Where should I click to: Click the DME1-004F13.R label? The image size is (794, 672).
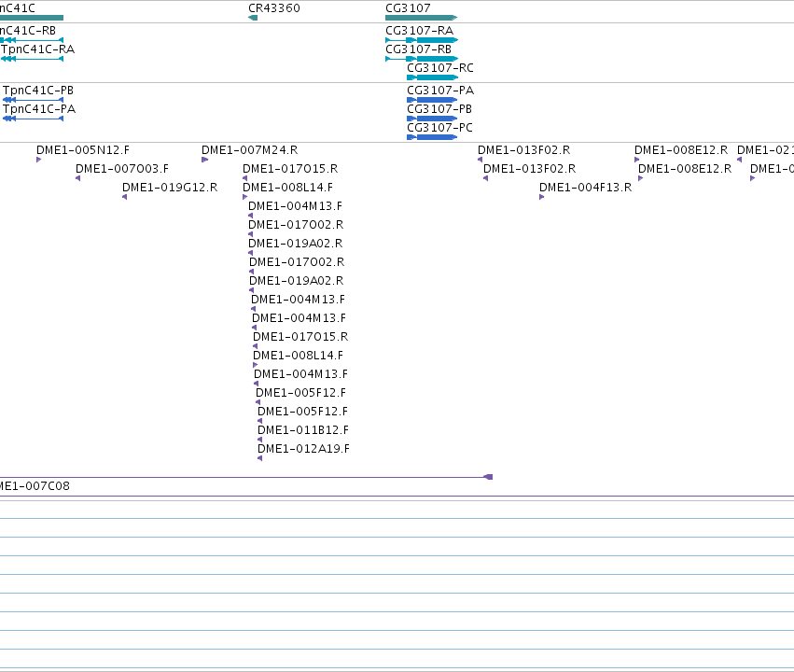tap(585, 188)
